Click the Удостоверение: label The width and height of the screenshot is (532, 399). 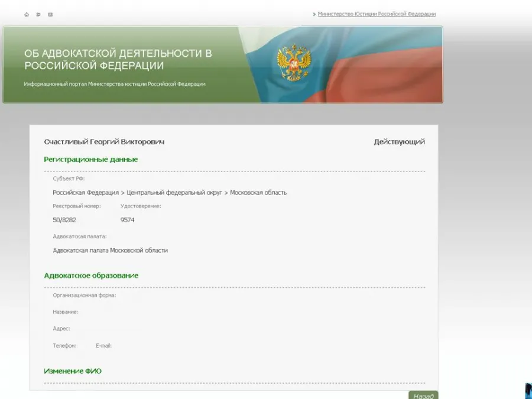pos(141,206)
